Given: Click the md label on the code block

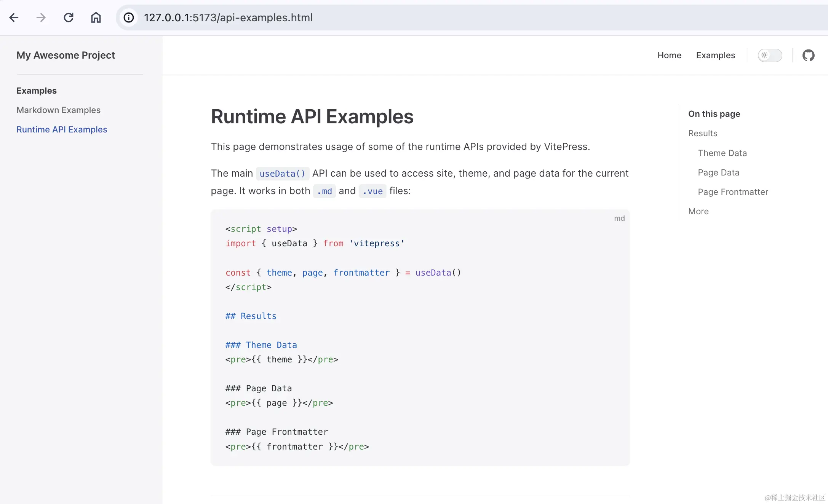Looking at the screenshot, I should click(619, 218).
